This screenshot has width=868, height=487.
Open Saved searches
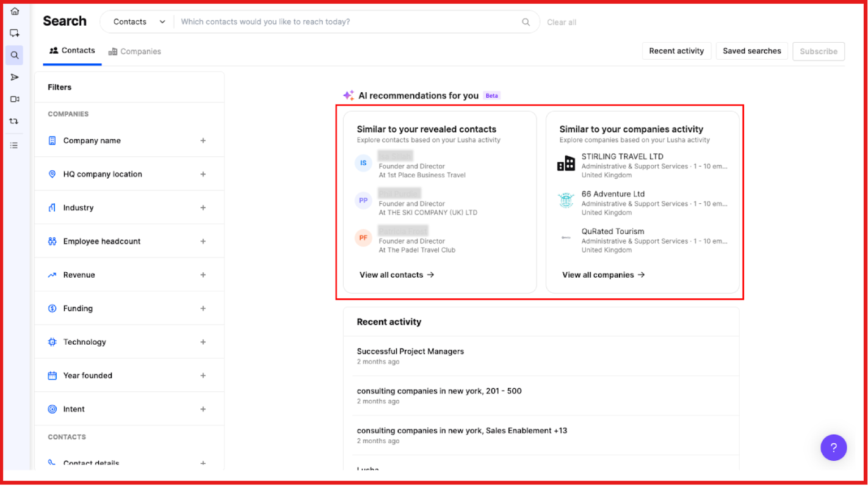click(752, 51)
